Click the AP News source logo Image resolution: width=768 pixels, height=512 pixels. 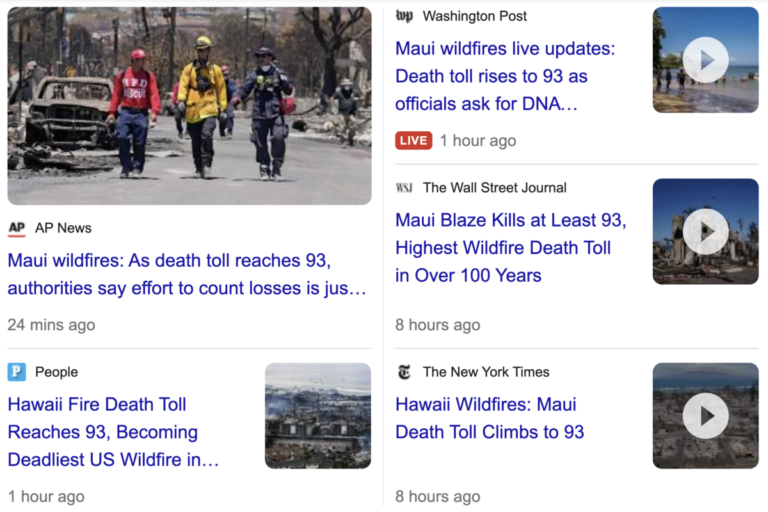coord(17,228)
